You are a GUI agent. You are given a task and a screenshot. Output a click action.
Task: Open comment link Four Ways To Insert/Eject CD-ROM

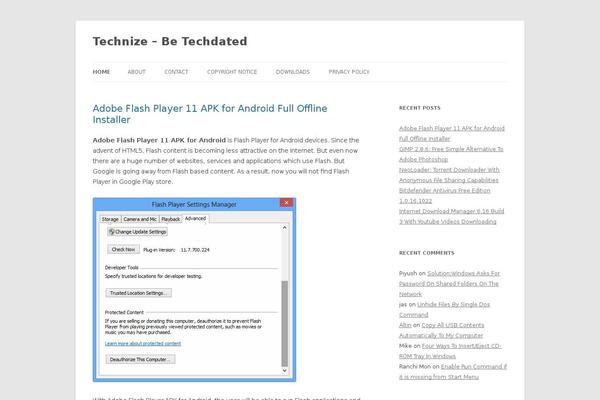tap(450, 351)
